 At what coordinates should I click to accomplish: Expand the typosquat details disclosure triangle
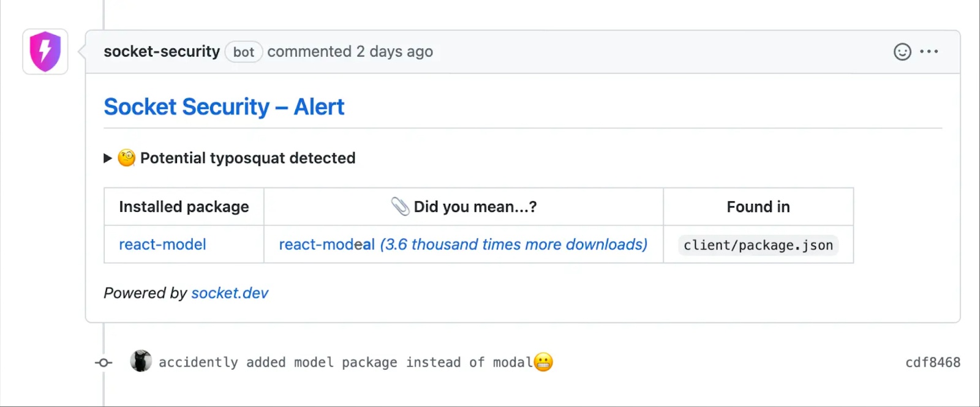[x=108, y=159]
